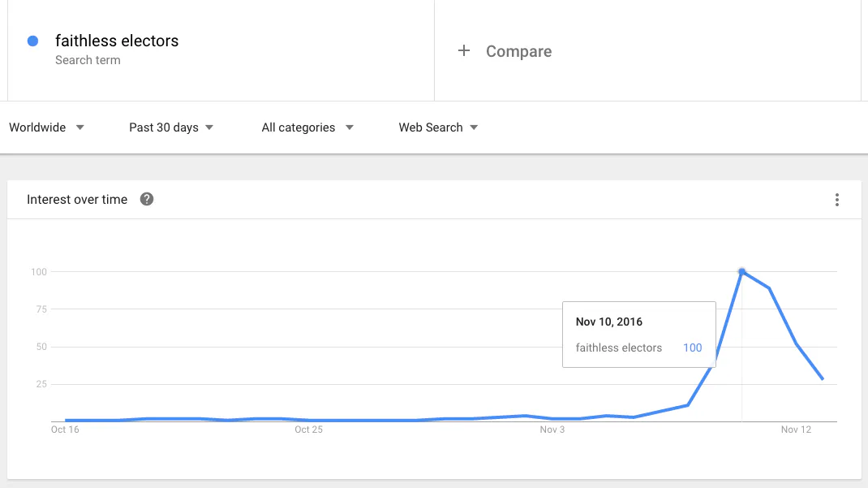Image resolution: width=868 pixels, height=488 pixels.
Task: Click the peak data point on Nov 10
Action: (741, 271)
